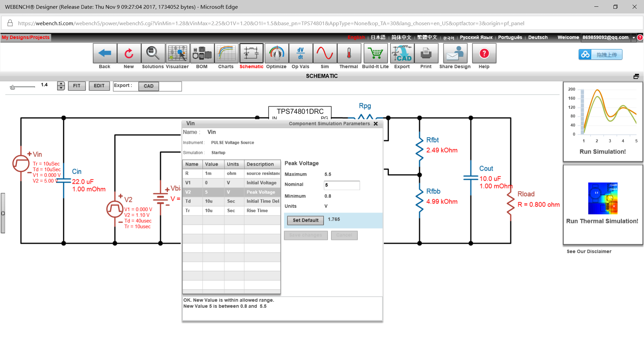Click the Cancel button in dialog
The image size is (644, 343).
pos(344,235)
